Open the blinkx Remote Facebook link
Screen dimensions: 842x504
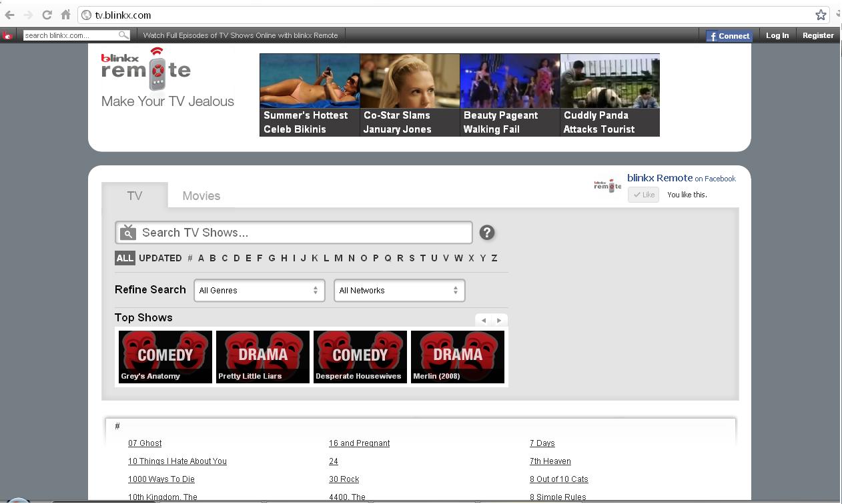(660, 178)
